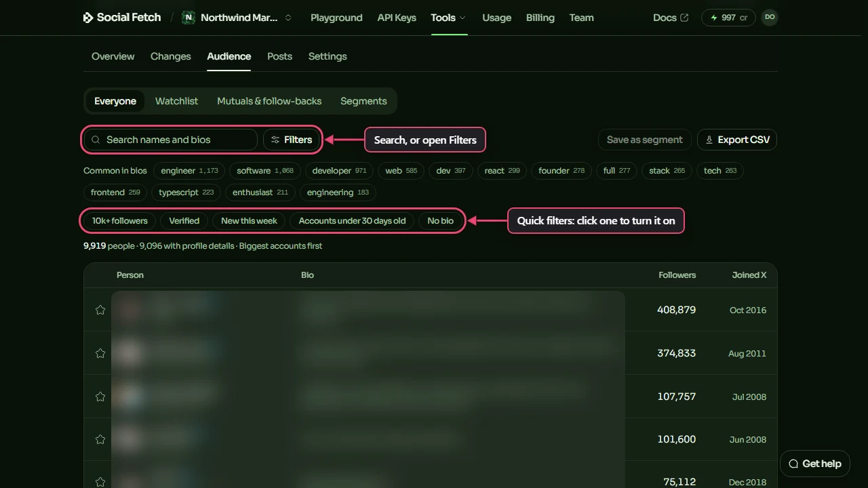
Task: Open the Team page
Action: tap(582, 18)
